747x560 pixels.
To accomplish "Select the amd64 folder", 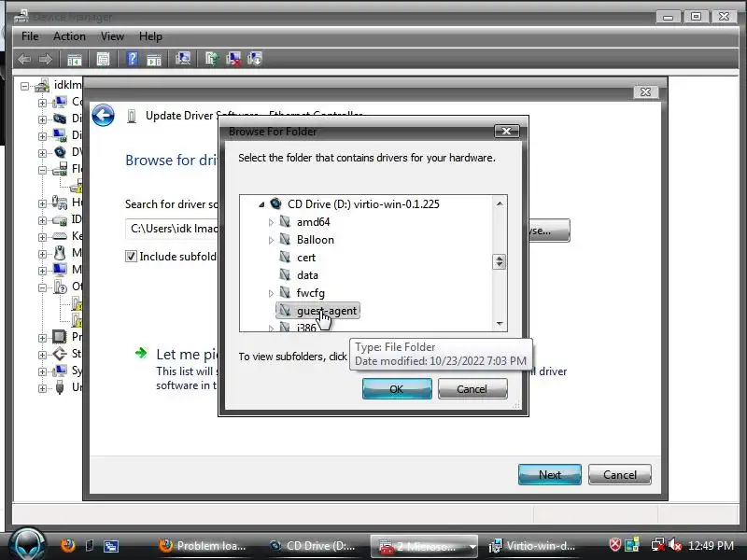I will coord(313,222).
